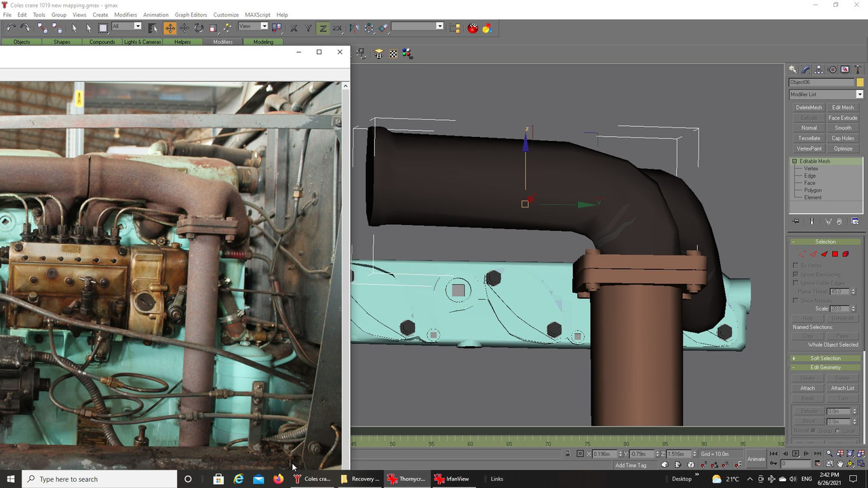Click the Pan view hand icon
Screen dimensions: 868x488
(x=840, y=464)
